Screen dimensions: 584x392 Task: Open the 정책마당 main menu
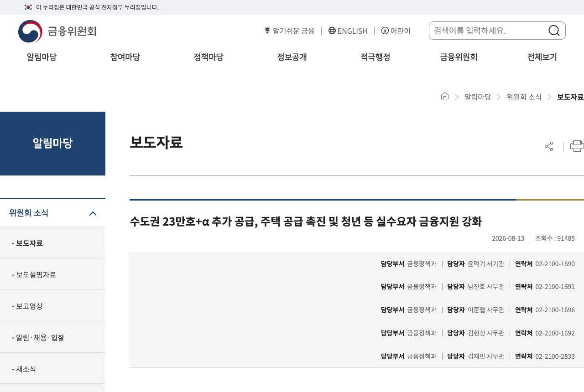pos(209,57)
